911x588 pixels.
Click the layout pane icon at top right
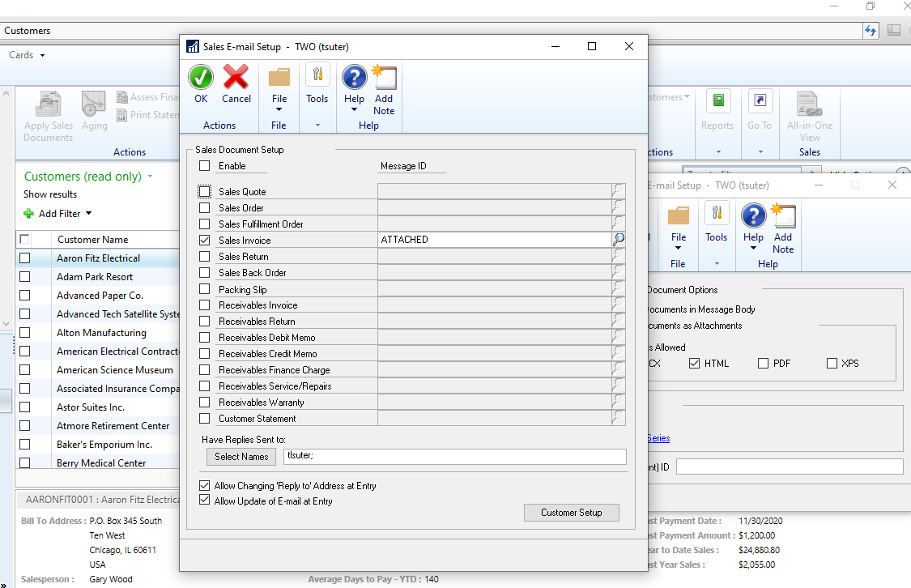[894, 30]
